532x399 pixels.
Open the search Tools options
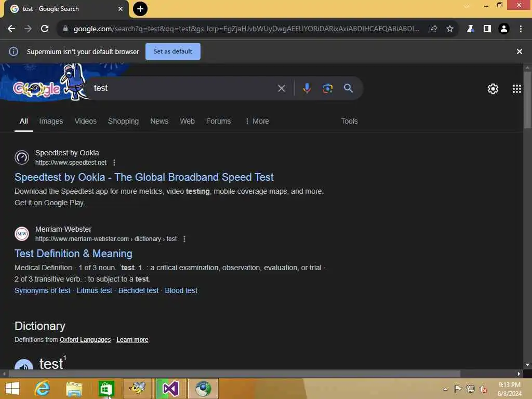point(349,121)
